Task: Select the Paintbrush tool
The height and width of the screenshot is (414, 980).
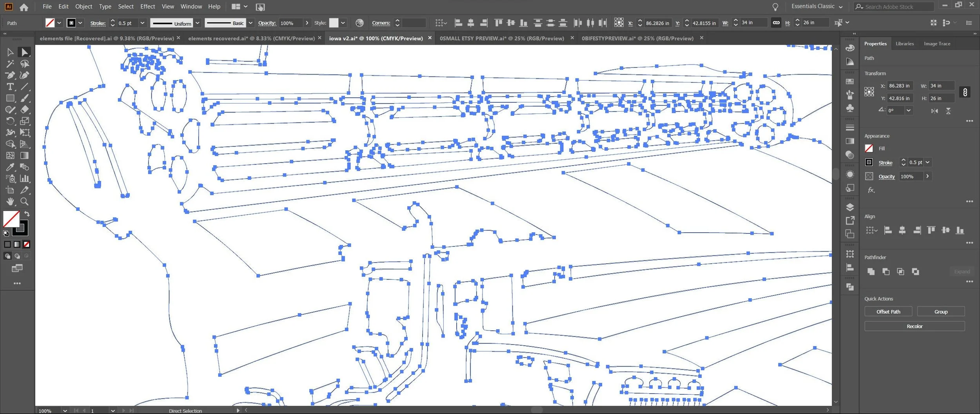Action: 24,98
